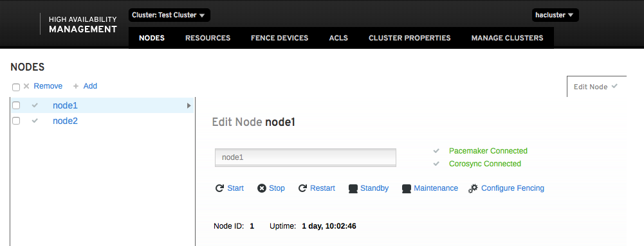Click the Maintenance monitor icon
The width and height of the screenshot is (644, 246).
click(x=407, y=189)
